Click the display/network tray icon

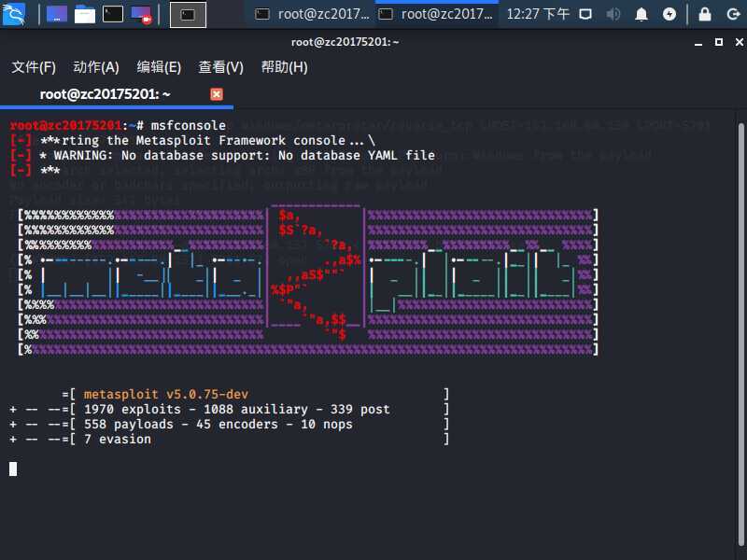pos(585,14)
